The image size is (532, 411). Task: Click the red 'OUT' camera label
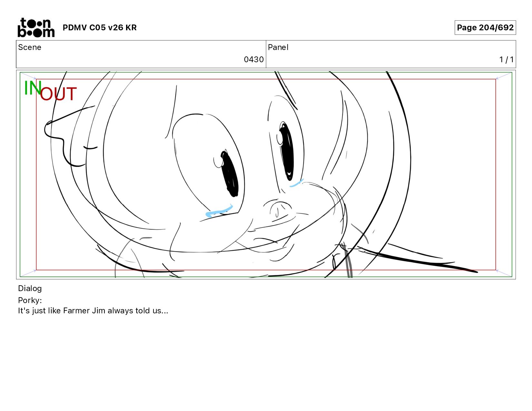tap(58, 94)
